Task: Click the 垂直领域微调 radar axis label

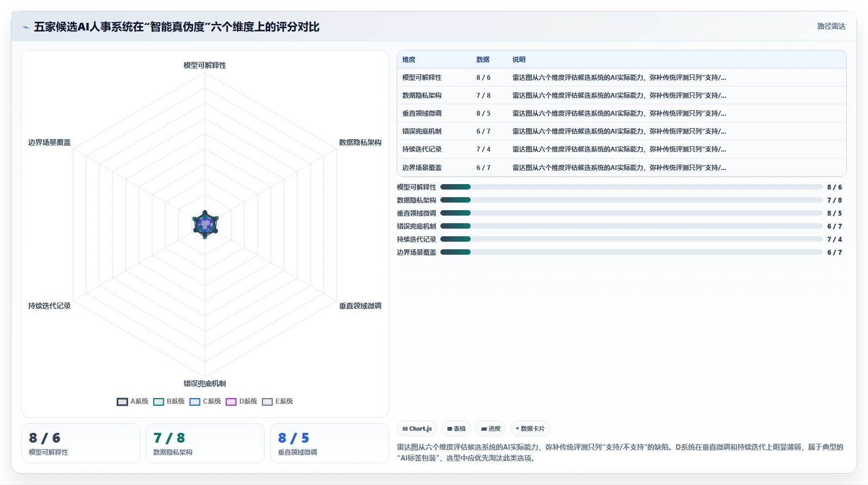Action: coord(360,306)
